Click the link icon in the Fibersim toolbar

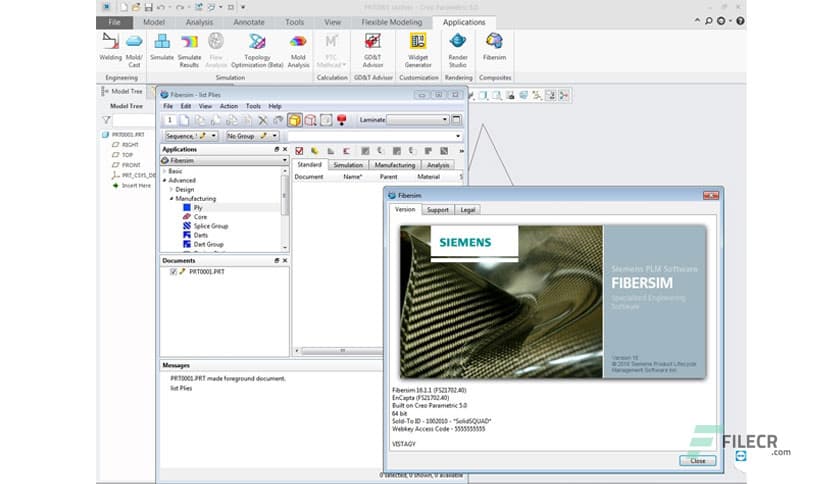278,120
